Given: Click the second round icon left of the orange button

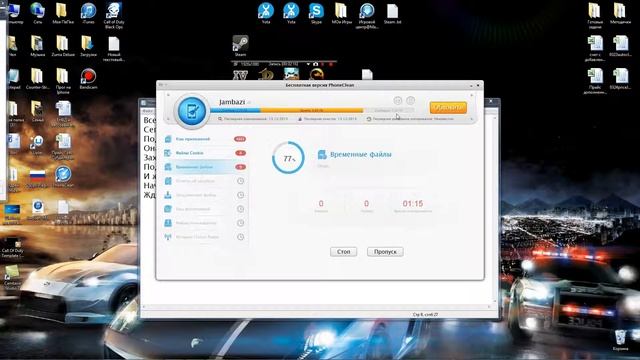Looking at the screenshot, I should point(411,100).
